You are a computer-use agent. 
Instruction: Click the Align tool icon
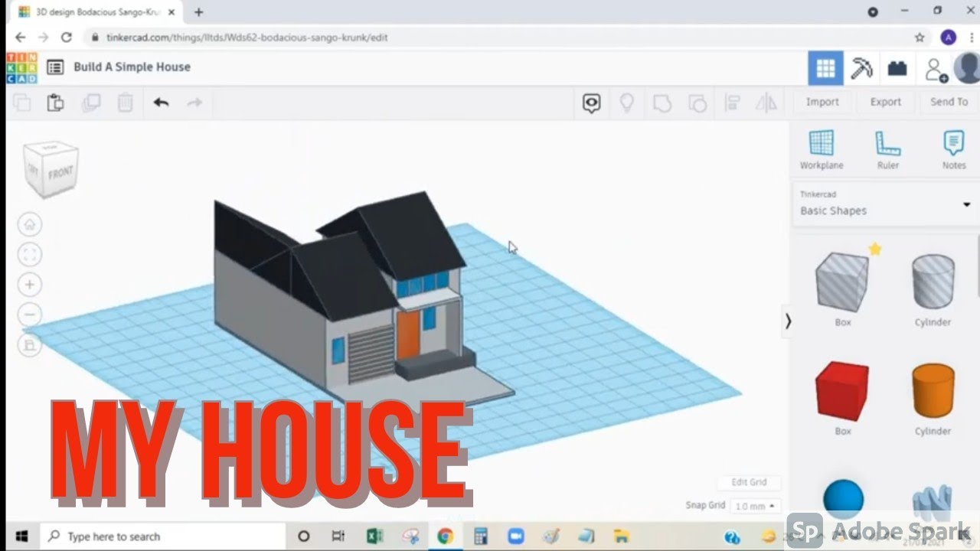pos(732,103)
